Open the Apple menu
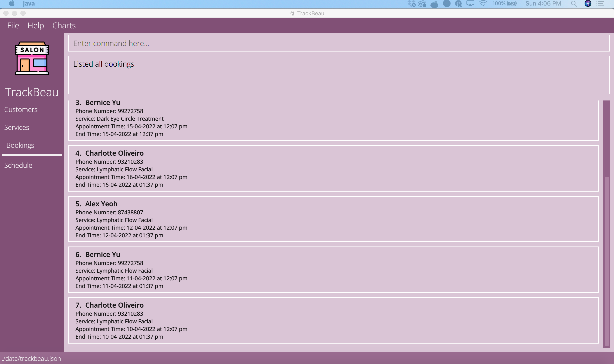 (x=12, y=3)
